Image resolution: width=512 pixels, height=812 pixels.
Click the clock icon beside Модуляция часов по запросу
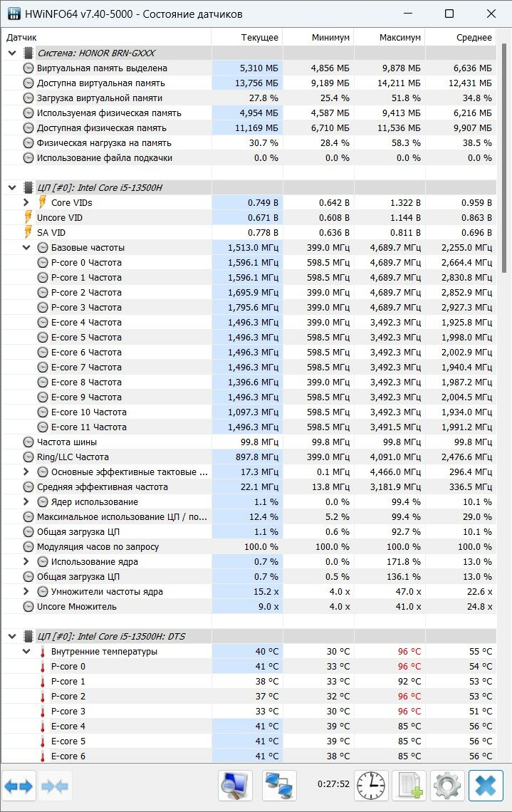pos(28,547)
